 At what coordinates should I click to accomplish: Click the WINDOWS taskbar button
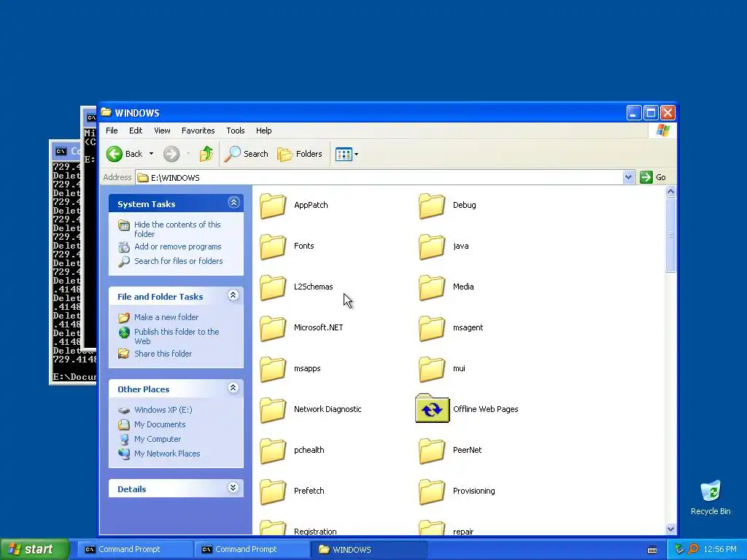(x=368, y=550)
